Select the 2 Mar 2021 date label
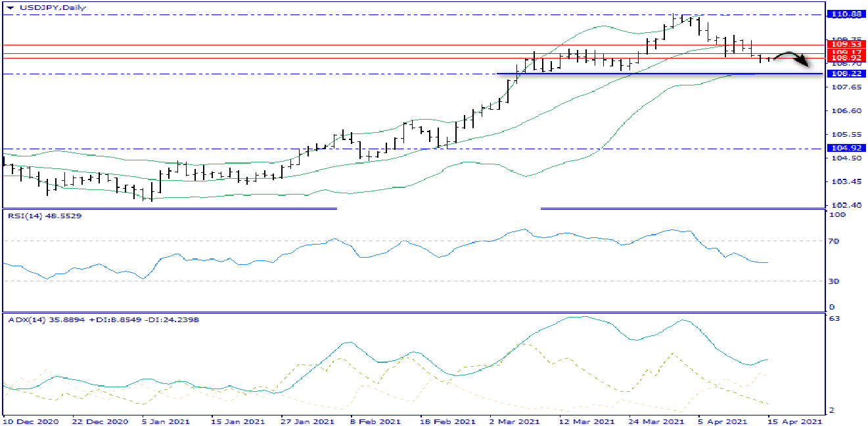 point(516,420)
